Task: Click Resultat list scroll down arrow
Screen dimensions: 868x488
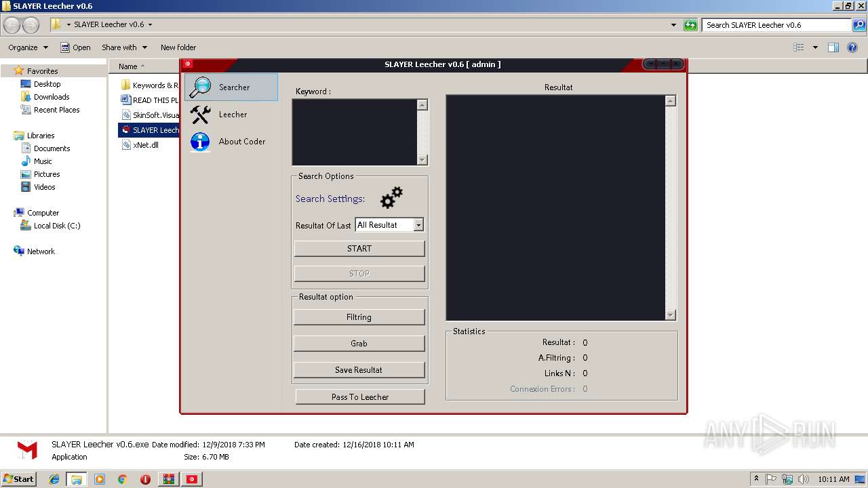Action: click(x=671, y=314)
